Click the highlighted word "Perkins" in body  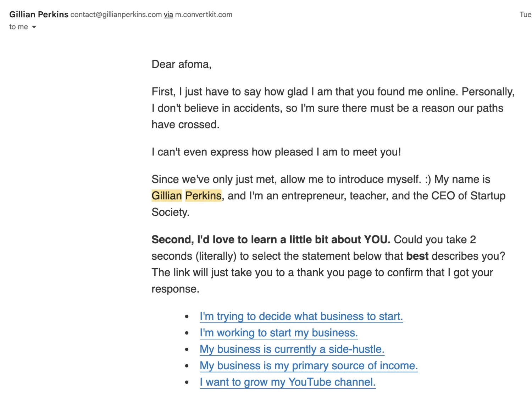click(x=203, y=195)
